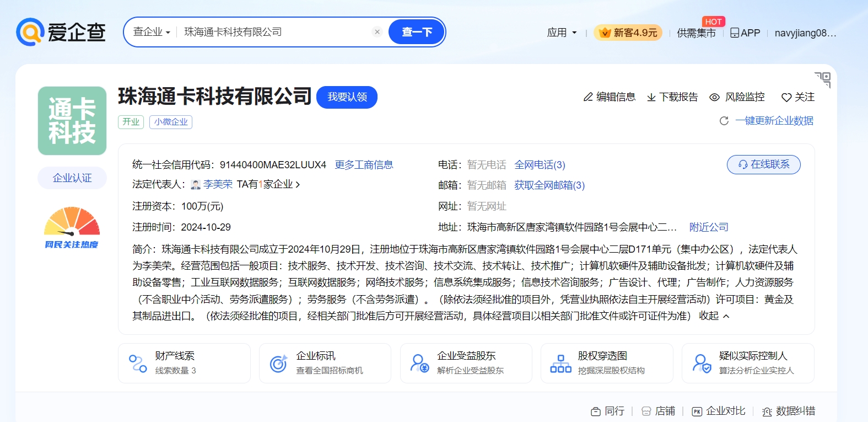Clear the search field with the X icon
This screenshot has width=868, height=422.
(378, 32)
